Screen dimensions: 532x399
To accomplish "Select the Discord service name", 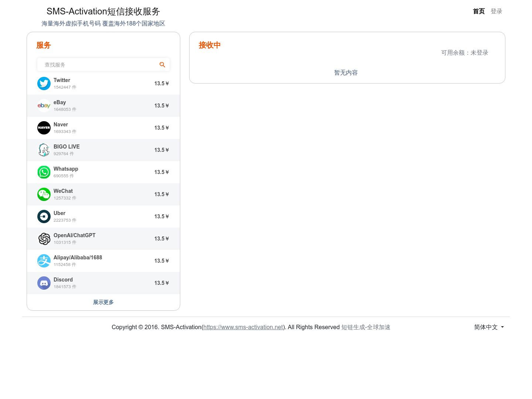I will pyautogui.click(x=63, y=280).
